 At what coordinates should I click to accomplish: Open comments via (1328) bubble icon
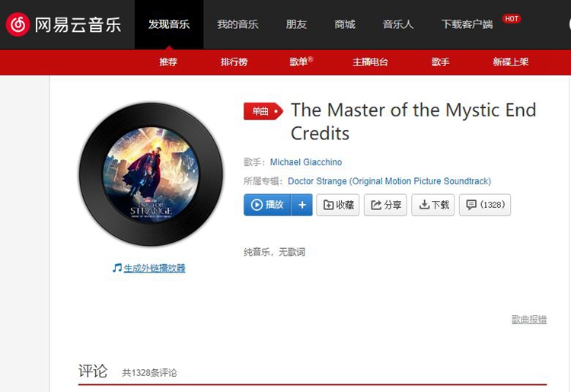[x=485, y=205]
